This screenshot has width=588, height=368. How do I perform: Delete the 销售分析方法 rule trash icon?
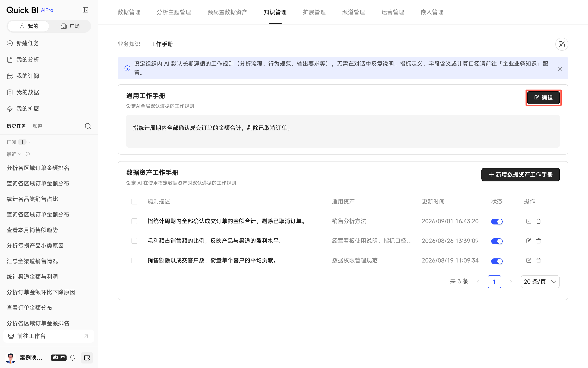click(538, 221)
